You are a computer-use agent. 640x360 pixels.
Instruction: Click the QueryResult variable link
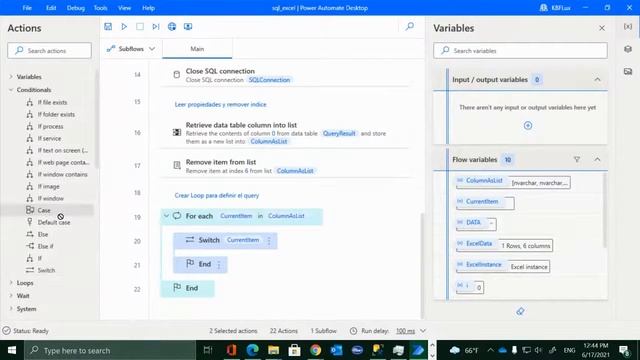[339, 133]
